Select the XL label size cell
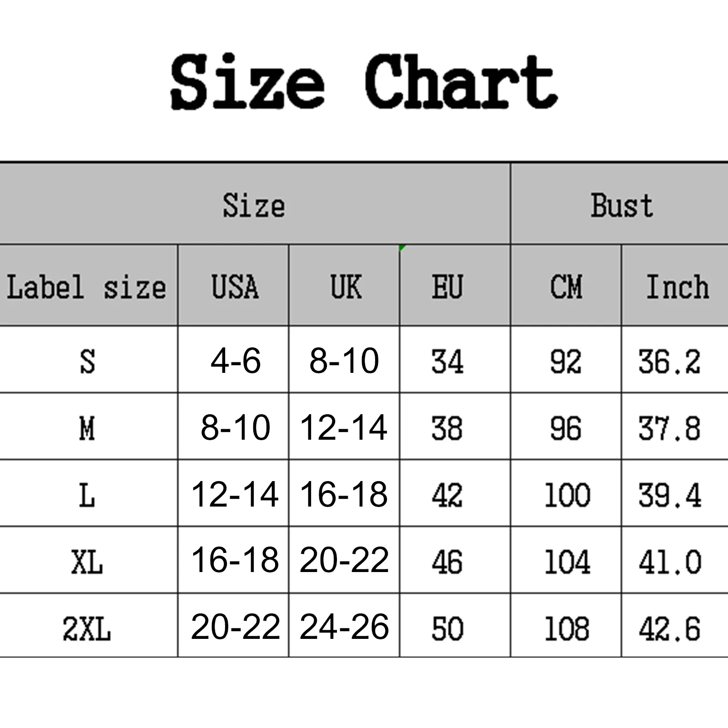 coord(87,562)
